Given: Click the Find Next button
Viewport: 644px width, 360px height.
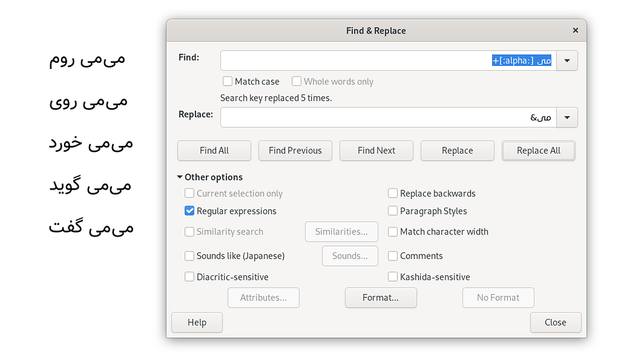Looking at the screenshot, I should pyautogui.click(x=376, y=150).
